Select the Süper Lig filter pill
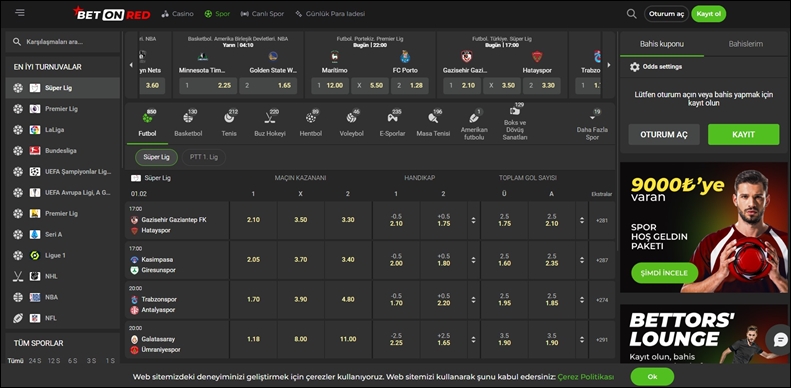Image resolution: width=791 pixels, height=388 pixels. (156, 157)
